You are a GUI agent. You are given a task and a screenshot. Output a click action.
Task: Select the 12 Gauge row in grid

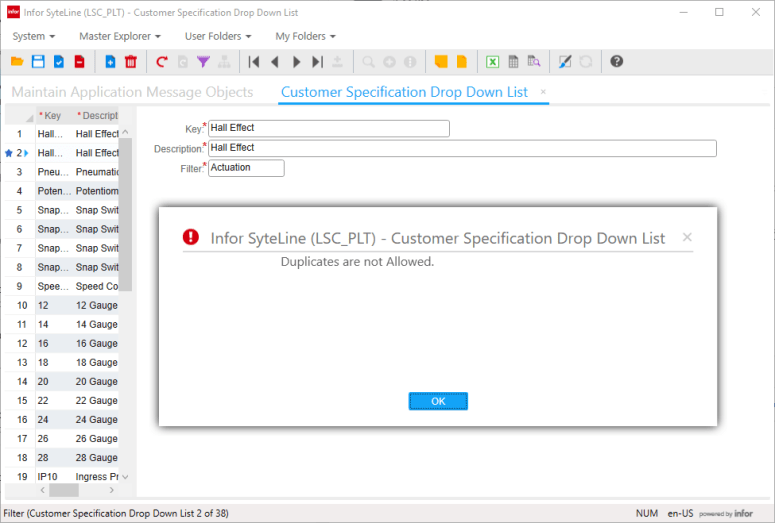(x=96, y=305)
